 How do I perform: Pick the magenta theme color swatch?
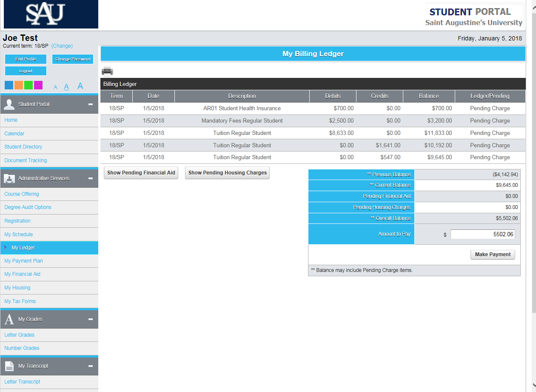click(x=38, y=85)
